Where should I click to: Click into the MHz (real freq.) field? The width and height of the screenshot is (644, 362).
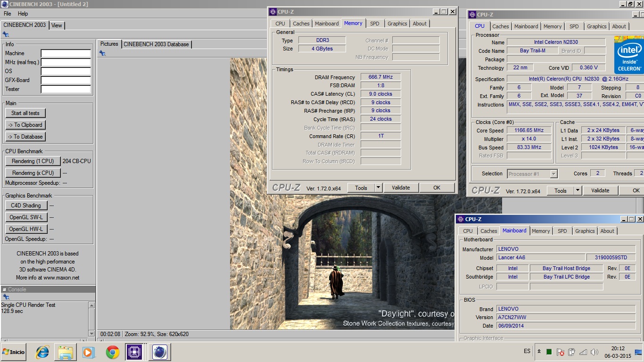pos(66,62)
